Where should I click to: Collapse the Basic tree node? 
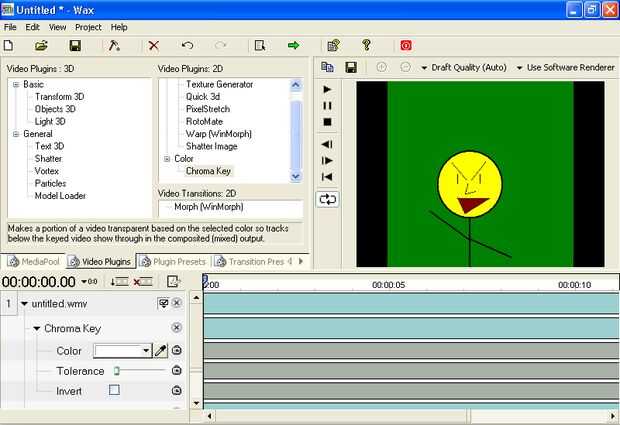tap(16, 85)
